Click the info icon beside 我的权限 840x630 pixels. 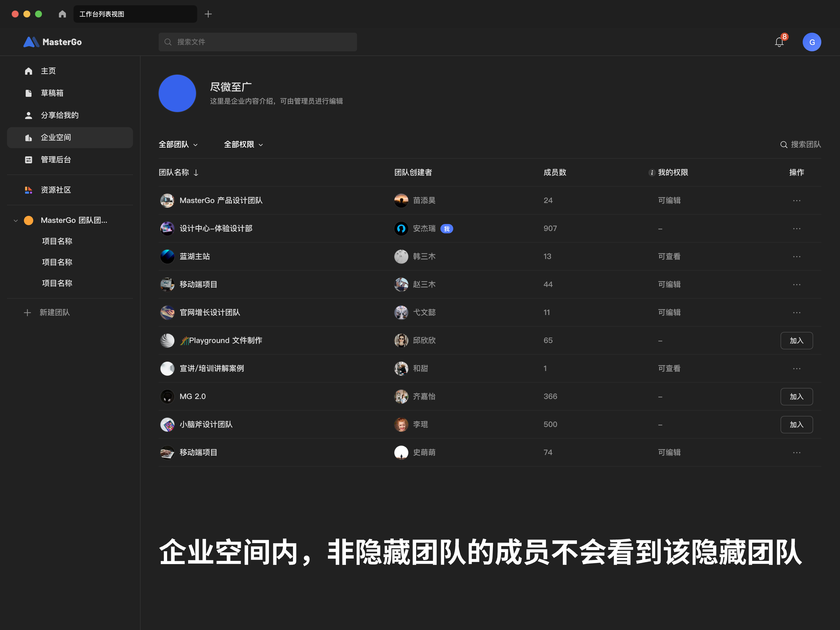[x=652, y=172]
